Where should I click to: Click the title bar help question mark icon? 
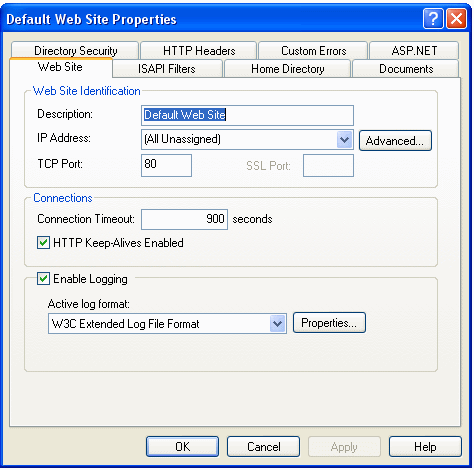[x=433, y=18]
